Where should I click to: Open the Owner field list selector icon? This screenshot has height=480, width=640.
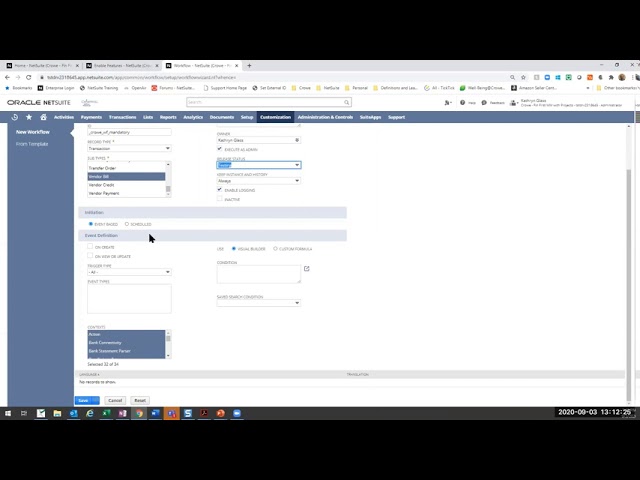tap(297, 140)
